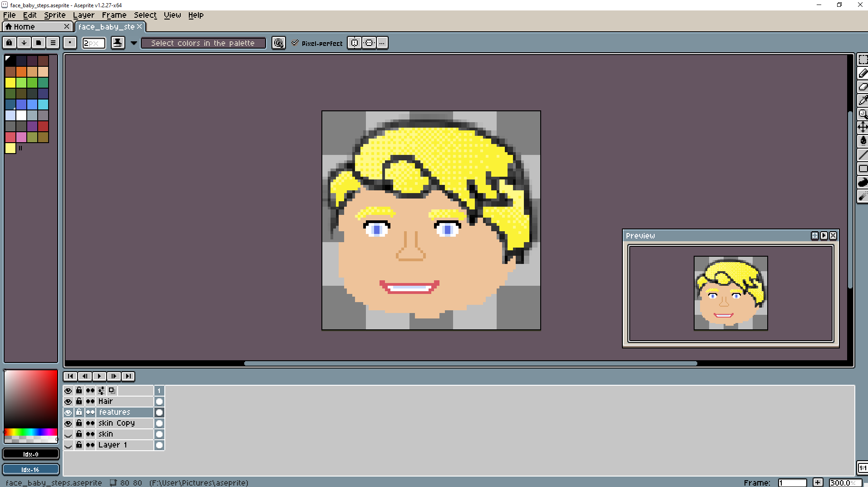This screenshot has height=487, width=868.
Task: Open the File menu
Action: (x=9, y=15)
